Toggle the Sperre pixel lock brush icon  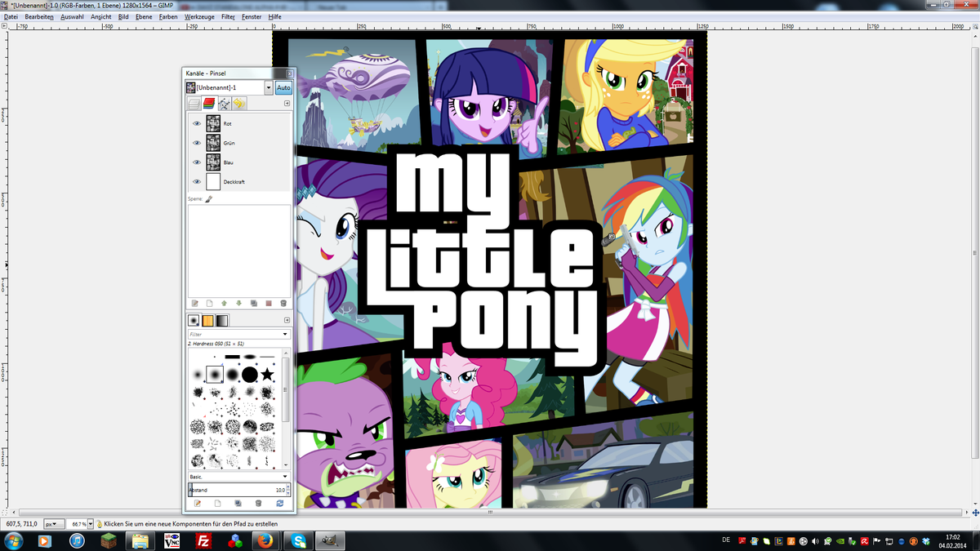pos(208,198)
